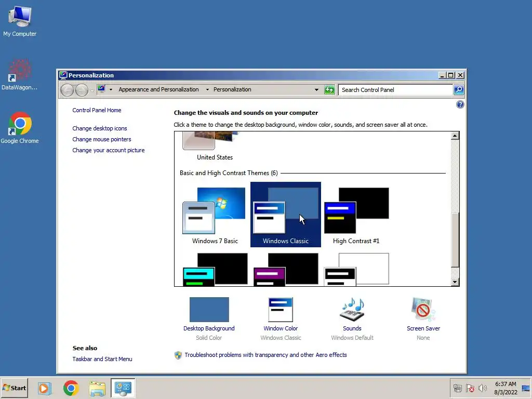
Task: Open DataWagon desktop shortcut
Action: (20, 75)
